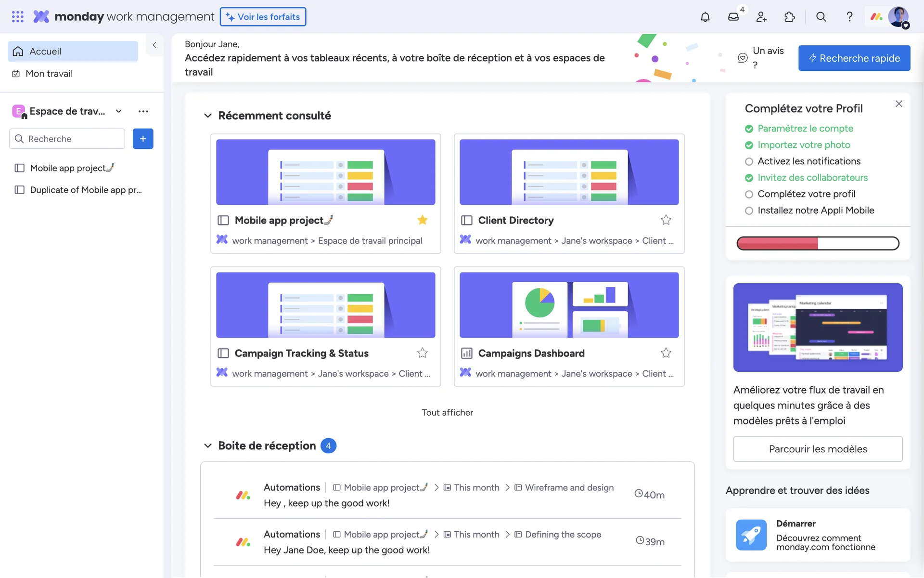The image size is (924, 578).
Task: Click the profile completion progress bar
Action: (818, 243)
